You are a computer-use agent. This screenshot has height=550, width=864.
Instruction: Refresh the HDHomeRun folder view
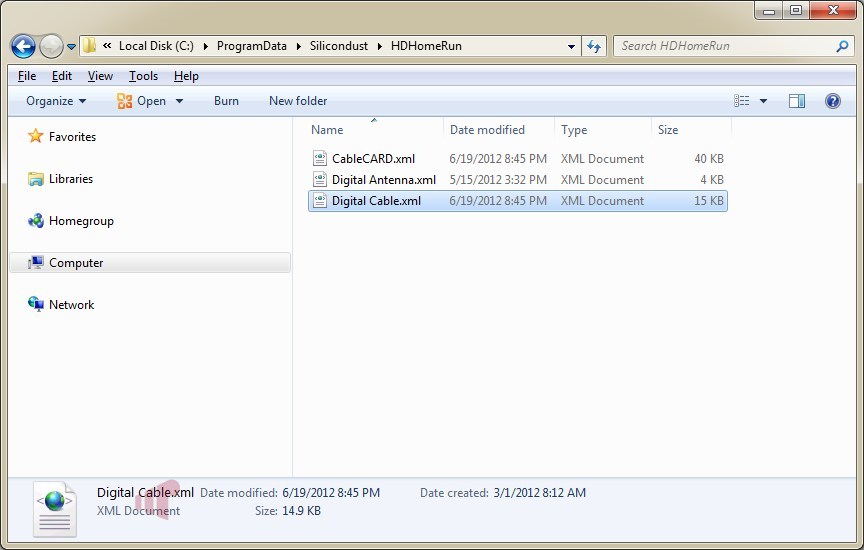pos(594,46)
